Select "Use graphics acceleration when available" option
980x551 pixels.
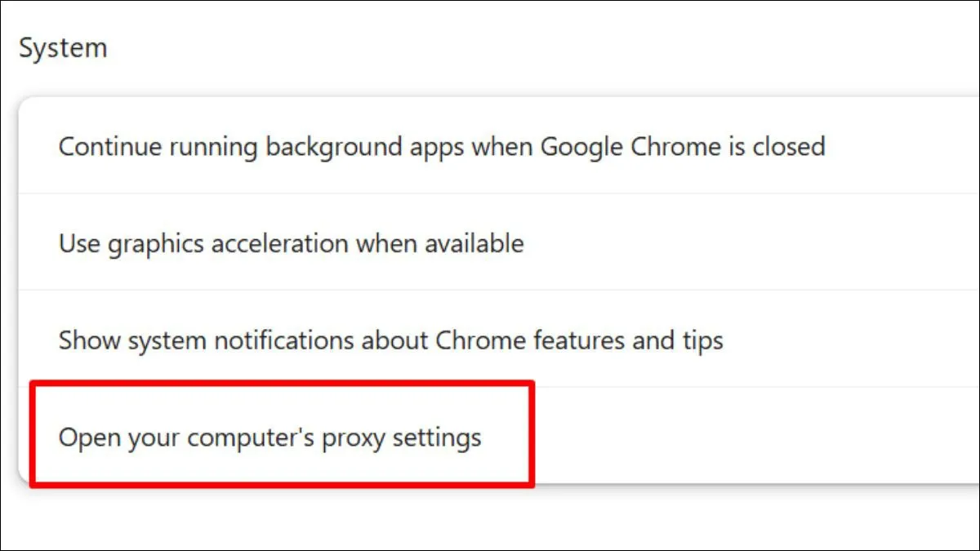click(x=291, y=243)
